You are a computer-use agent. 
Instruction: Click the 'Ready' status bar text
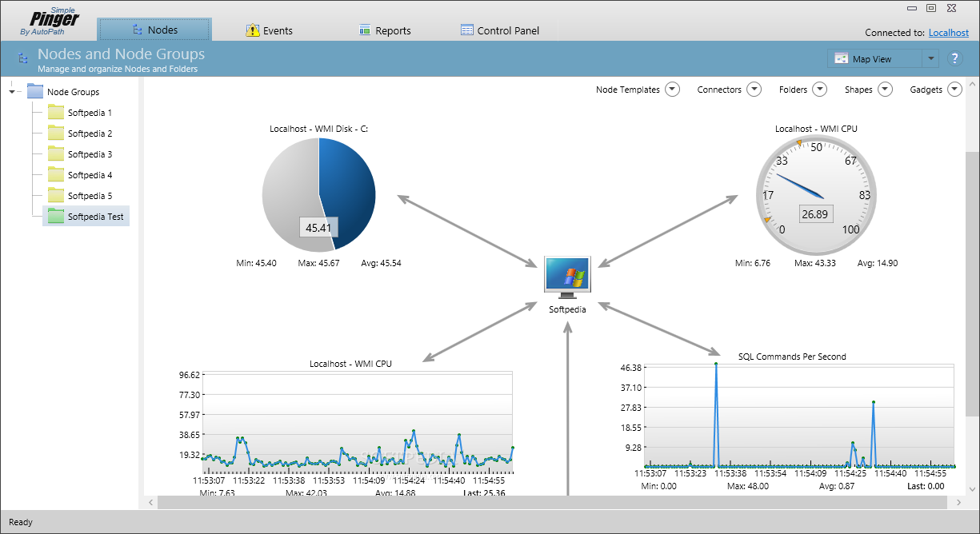coord(21,522)
